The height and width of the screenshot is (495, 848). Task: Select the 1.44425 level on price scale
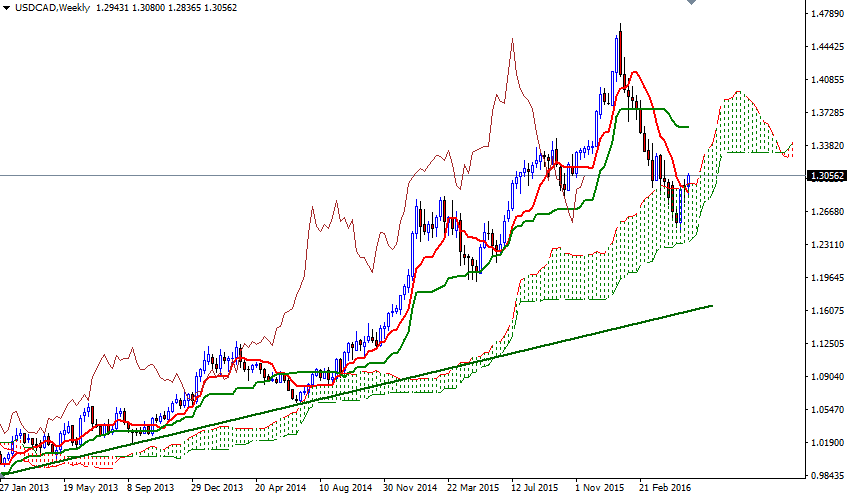[x=826, y=47]
